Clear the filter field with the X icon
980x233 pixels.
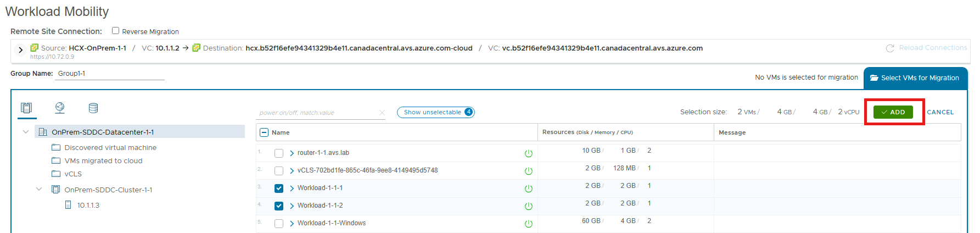click(x=382, y=113)
